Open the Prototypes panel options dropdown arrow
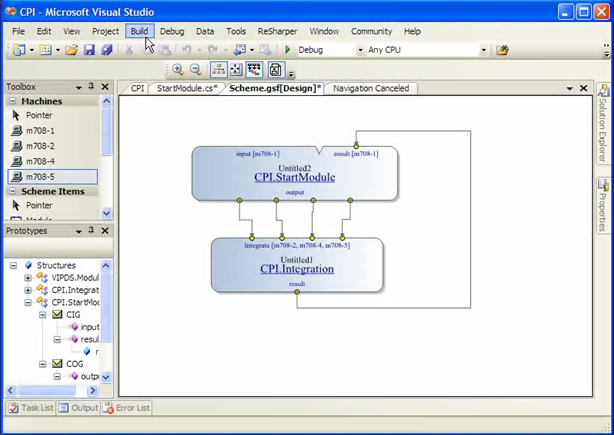The image size is (614, 435). tap(79, 231)
